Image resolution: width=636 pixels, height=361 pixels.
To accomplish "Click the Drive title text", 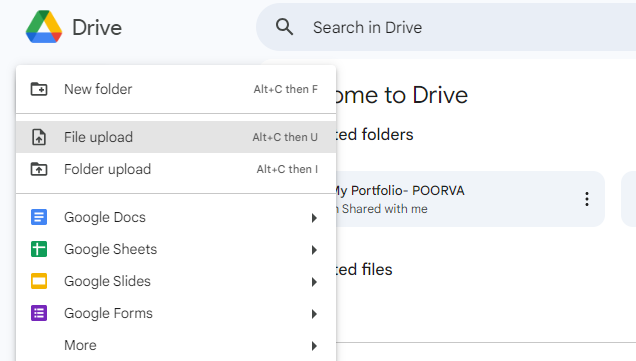I will coord(97,28).
